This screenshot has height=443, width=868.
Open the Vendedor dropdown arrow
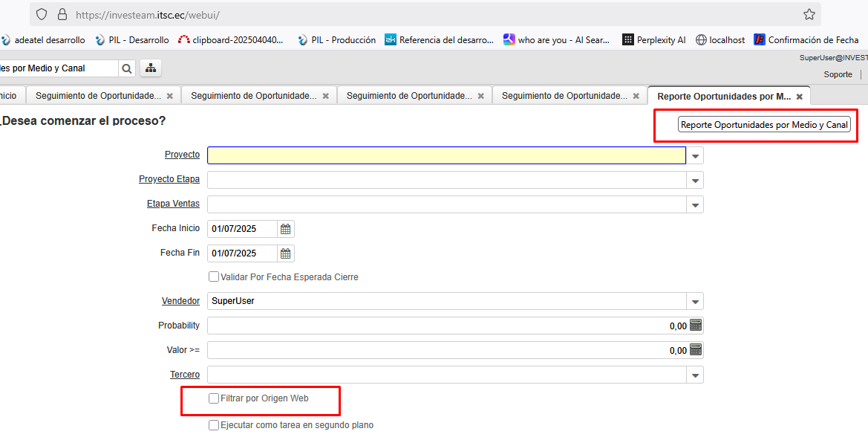[x=695, y=302]
